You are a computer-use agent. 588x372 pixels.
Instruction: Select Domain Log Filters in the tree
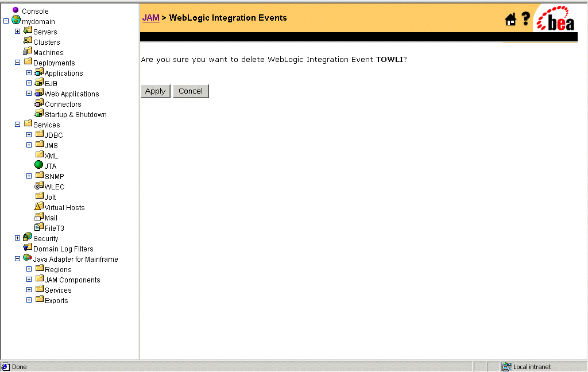pyautogui.click(x=63, y=249)
